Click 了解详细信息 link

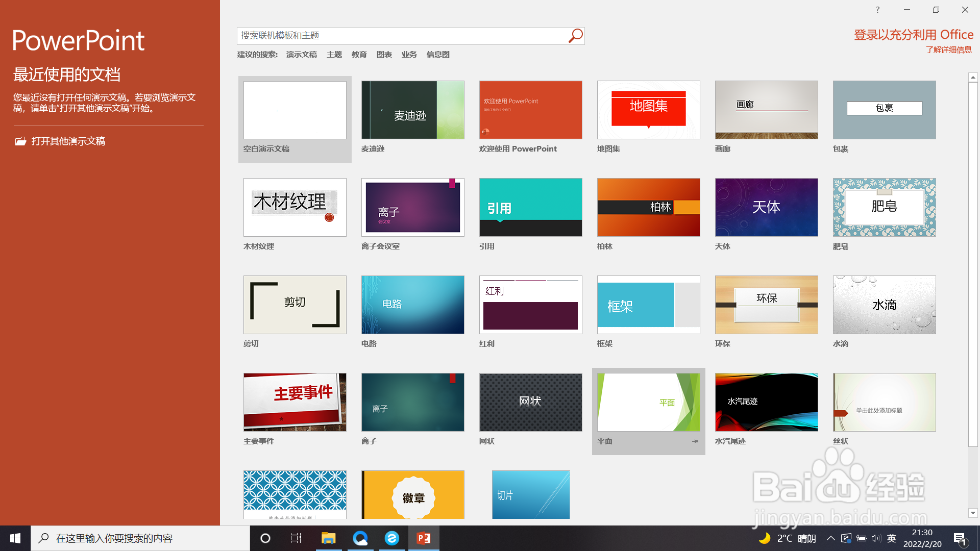(949, 50)
